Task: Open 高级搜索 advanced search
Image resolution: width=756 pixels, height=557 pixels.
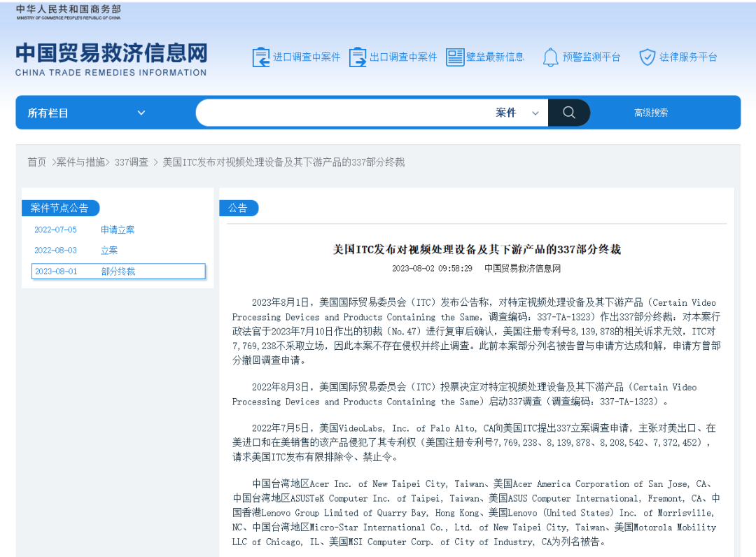Action: [x=651, y=113]
